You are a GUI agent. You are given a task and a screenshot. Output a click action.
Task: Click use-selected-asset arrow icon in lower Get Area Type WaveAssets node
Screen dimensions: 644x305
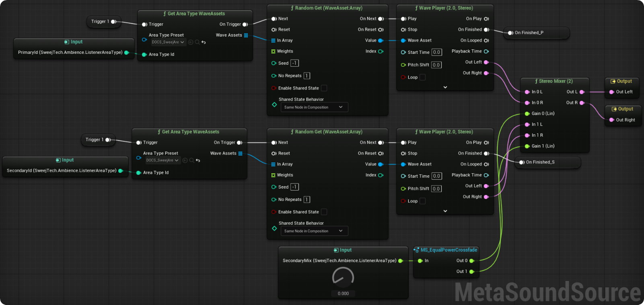(185, 160)
